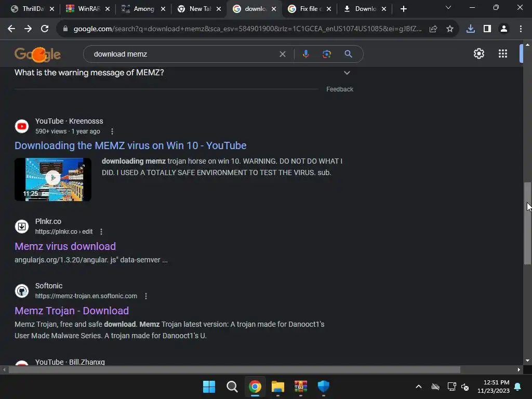Open the notifications bell icon

coord(518,387)
